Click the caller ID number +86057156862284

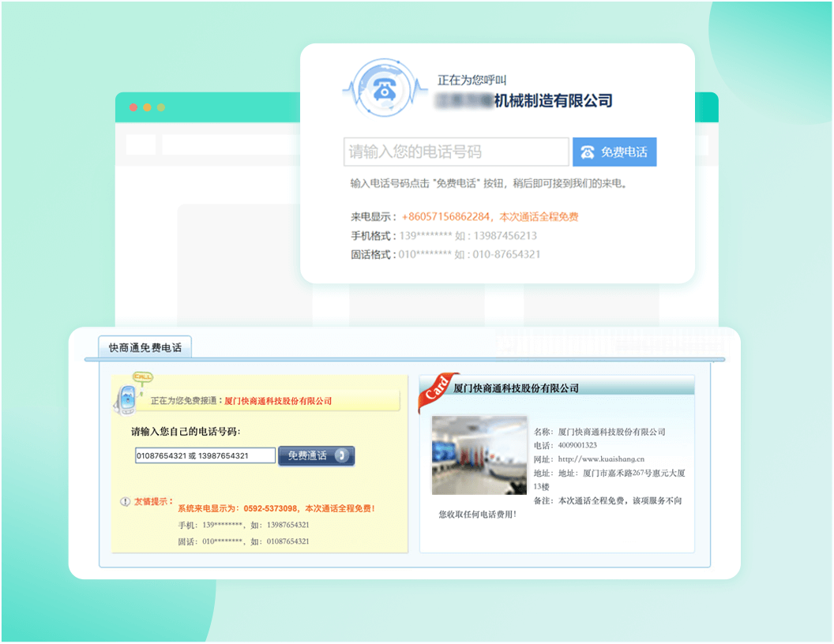(x=447, y=217)
